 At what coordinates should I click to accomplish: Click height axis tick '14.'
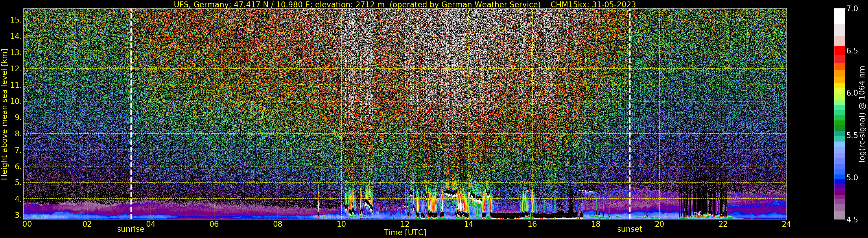coord(16,36)
